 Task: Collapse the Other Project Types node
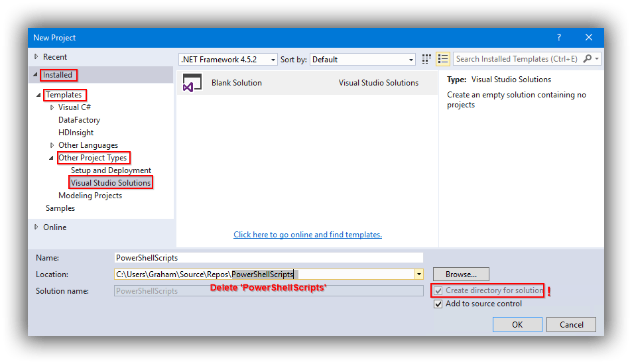(51, 158)
